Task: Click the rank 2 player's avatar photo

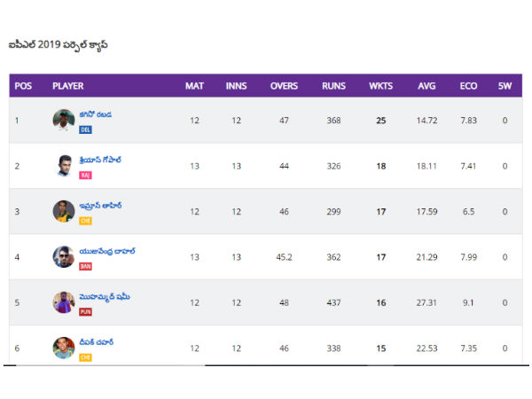Action: click(x=63, y=165)
